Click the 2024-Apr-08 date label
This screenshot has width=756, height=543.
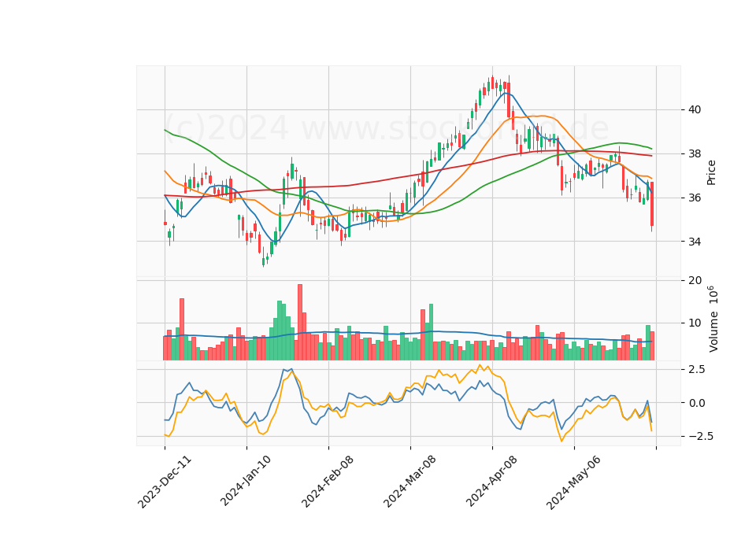tap(491, 481)
